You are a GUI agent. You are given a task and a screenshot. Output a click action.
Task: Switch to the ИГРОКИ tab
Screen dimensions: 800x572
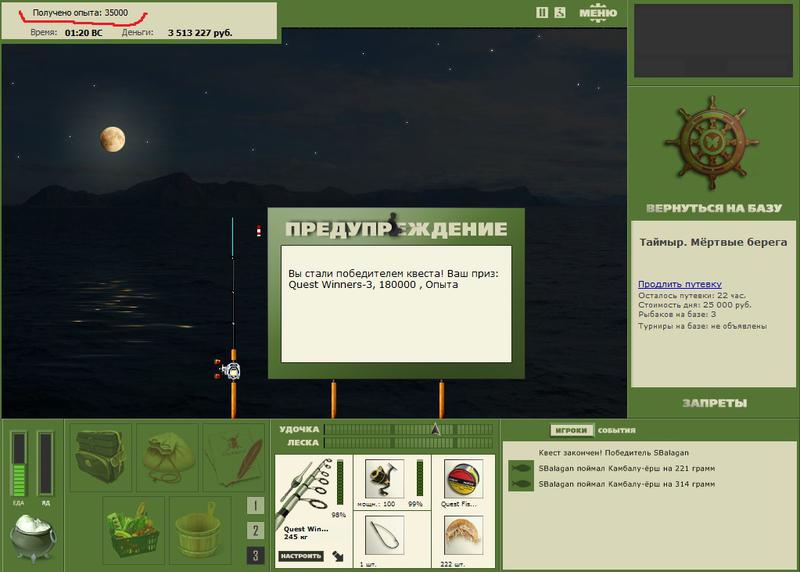(x=571, y=430)
